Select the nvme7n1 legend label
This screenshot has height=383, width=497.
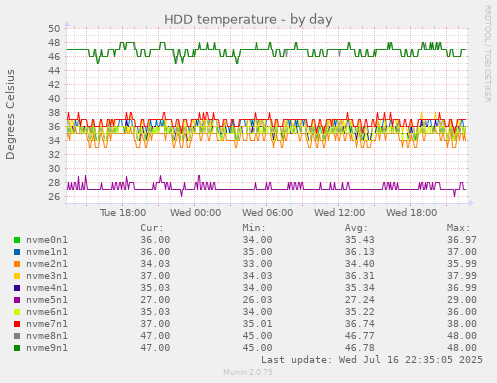click(47, 324)
